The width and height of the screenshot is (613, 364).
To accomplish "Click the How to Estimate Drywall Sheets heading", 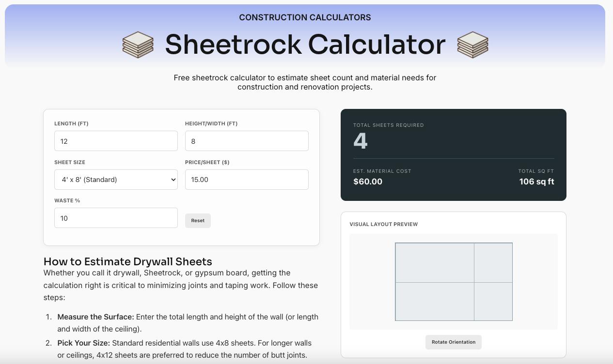I will 127,261.
